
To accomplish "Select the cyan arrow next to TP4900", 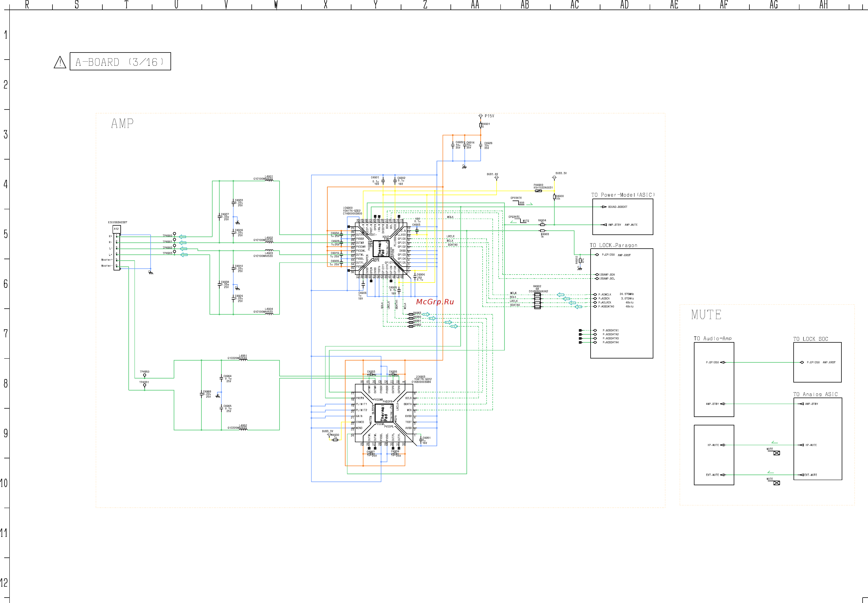I will pyautogui.click(x=182, y=237).
